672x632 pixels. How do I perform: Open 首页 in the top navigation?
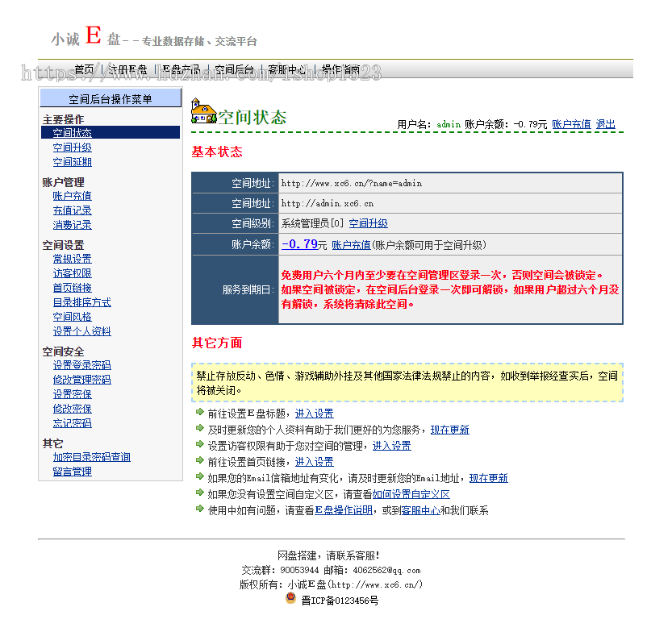pos(84,69)
